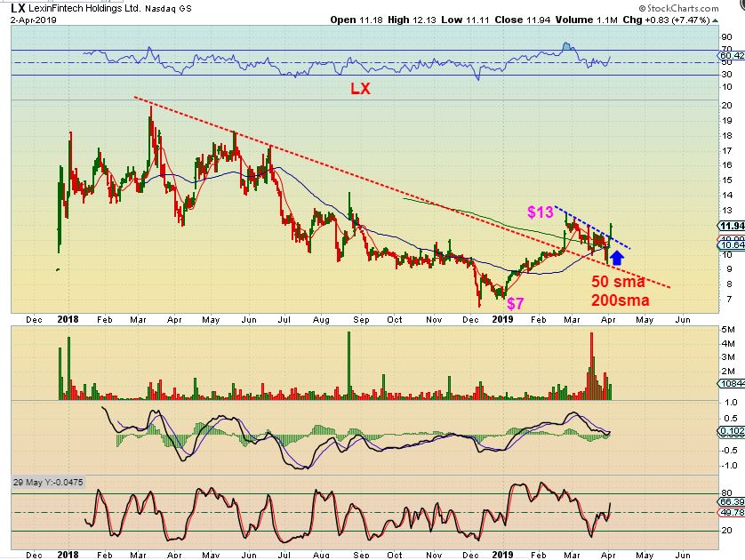Viewport: 745px width, 560px height.
Task: Click the 19 label on the price axis
Action: pyautogui.click(x=726, y=121)
